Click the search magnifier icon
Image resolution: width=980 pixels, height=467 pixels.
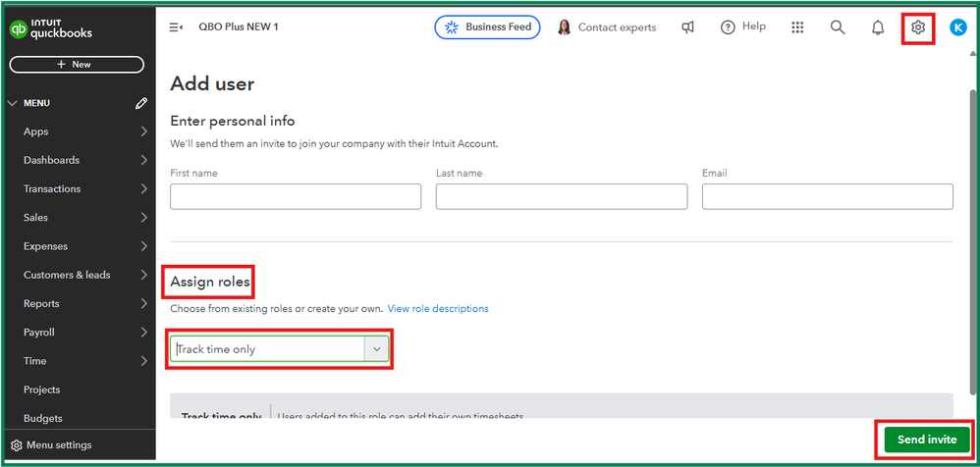click(838, 27)
